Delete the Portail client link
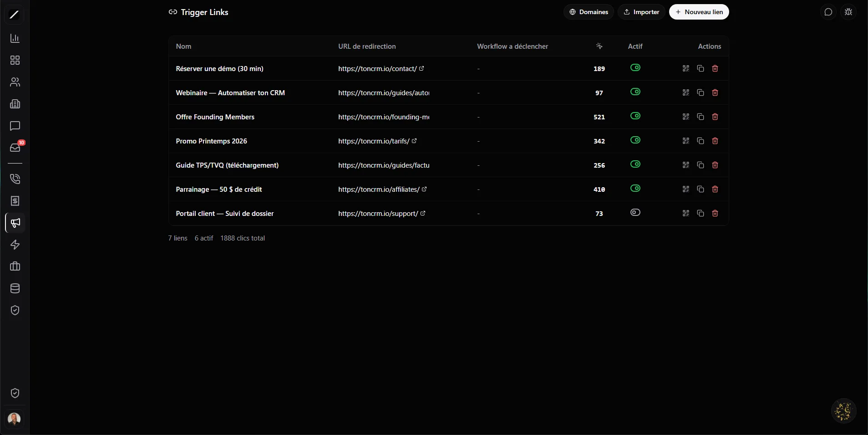Viewport: 868px width, 435px height. click(715, 213)
